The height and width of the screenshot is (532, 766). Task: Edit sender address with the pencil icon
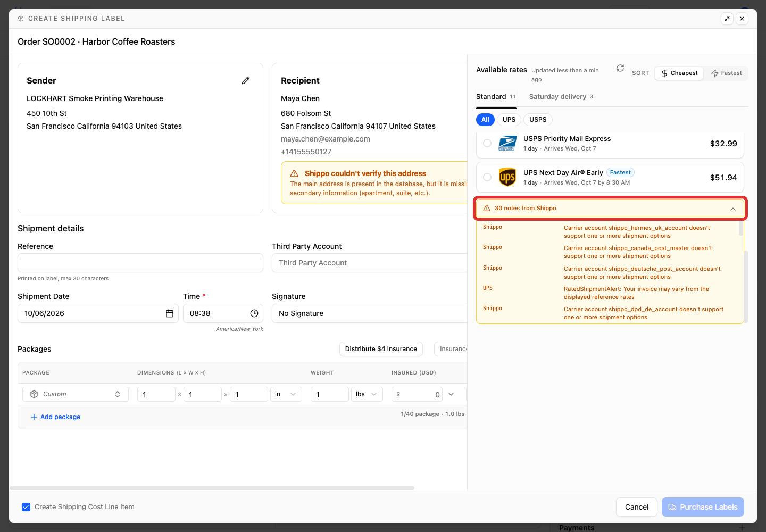coord(246,80)
